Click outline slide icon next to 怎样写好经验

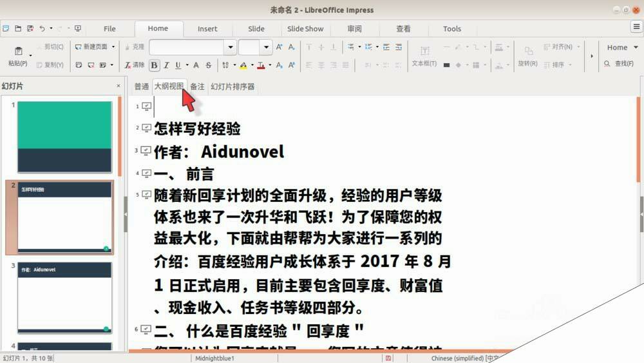click(x=147, y=128)
